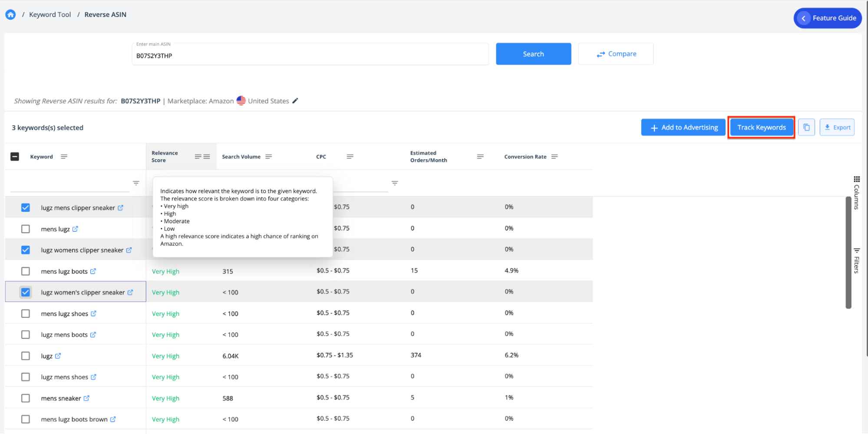Click the 6.2% conversion rate cell
The width and height of the screenshot is (868, 434).
(512, 355)
